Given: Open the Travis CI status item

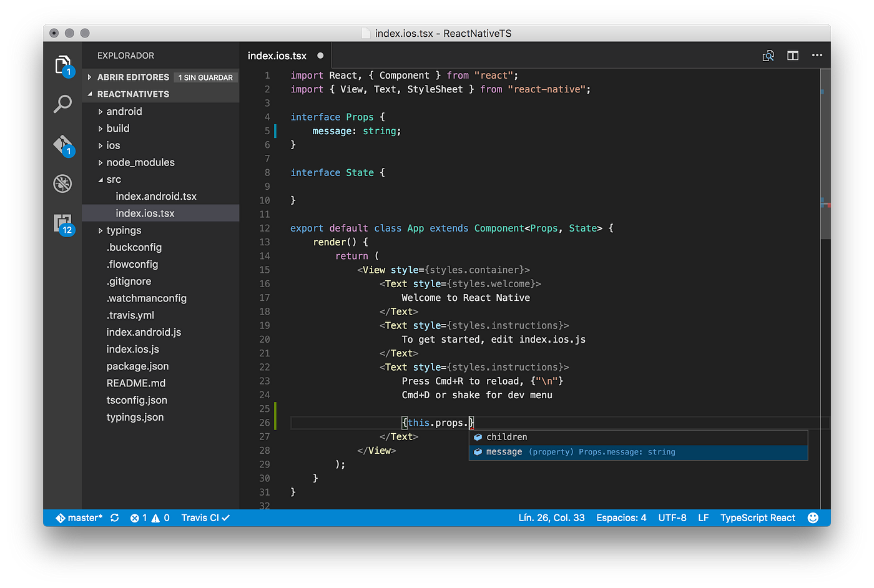Looking at the screenshot, I should click(205, 517).
